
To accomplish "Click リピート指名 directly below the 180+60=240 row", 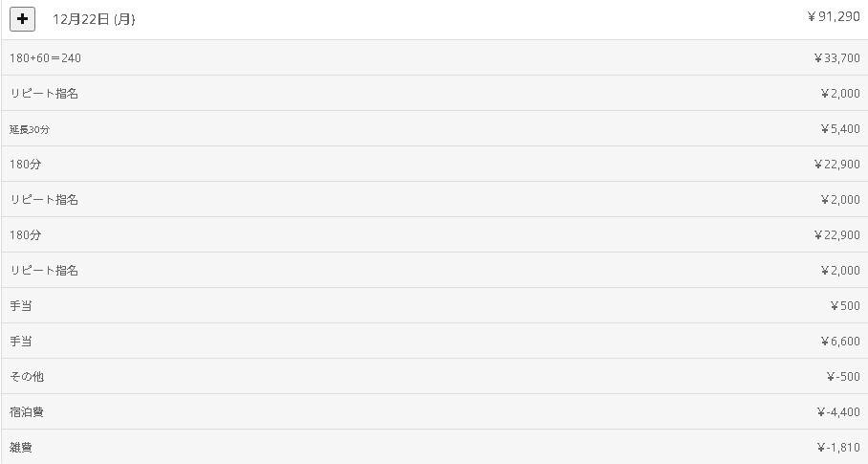I will (x=44, y=94).
